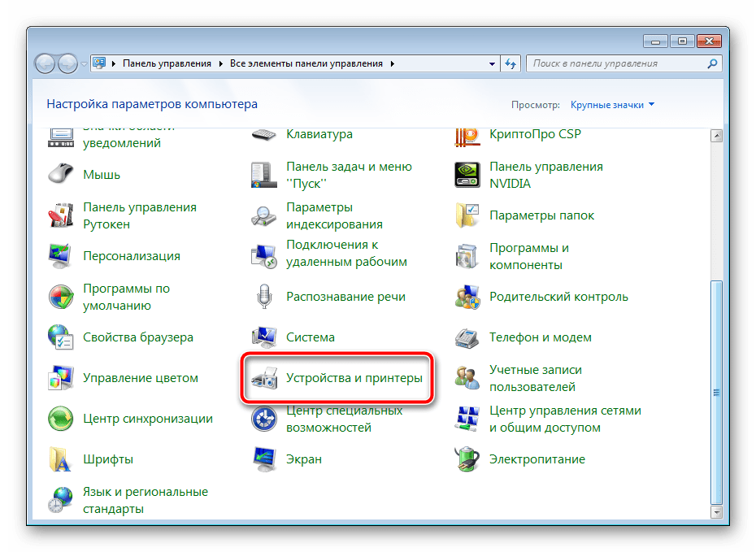
Task: Click the scrollbar down arrow
Action: tap(716, 512)
